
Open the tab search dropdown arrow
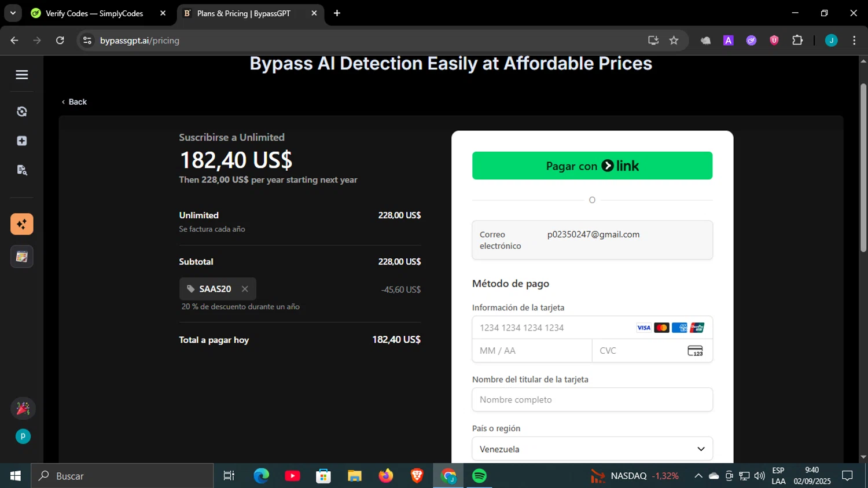pos(13,13)
